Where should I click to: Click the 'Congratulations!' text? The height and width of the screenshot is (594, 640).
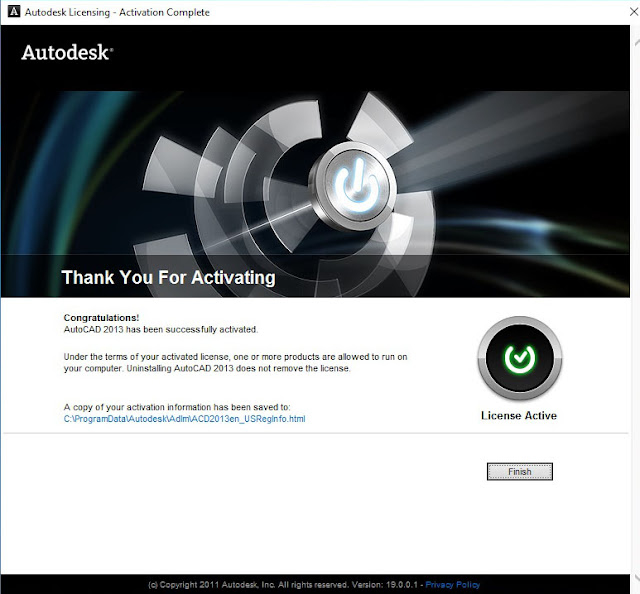101,318
